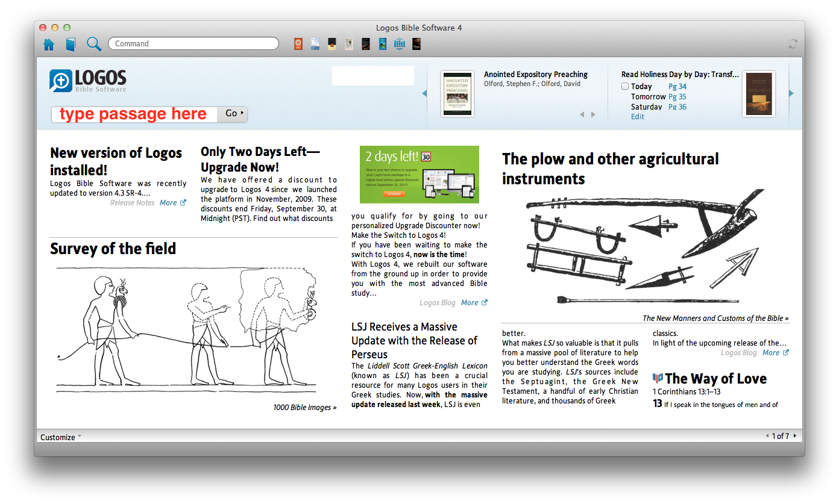The image size is (839, 504).
Task: Go to next resource under Anointed Expository Preaching
Action: 593,114
